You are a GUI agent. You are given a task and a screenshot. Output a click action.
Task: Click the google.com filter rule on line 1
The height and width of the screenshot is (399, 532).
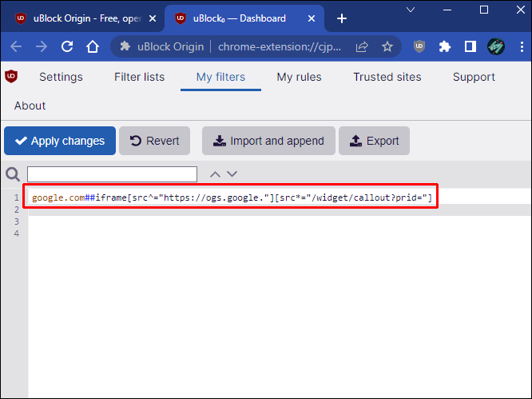tap(232, 198)
